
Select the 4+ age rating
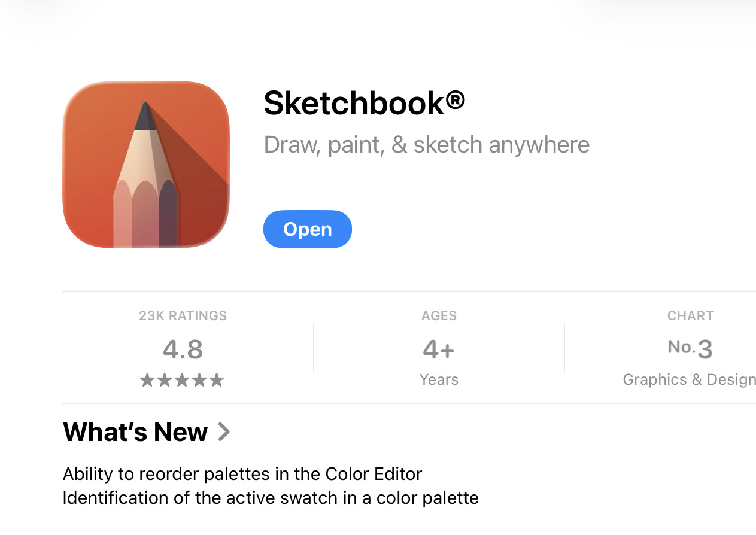tap(439, 349)
